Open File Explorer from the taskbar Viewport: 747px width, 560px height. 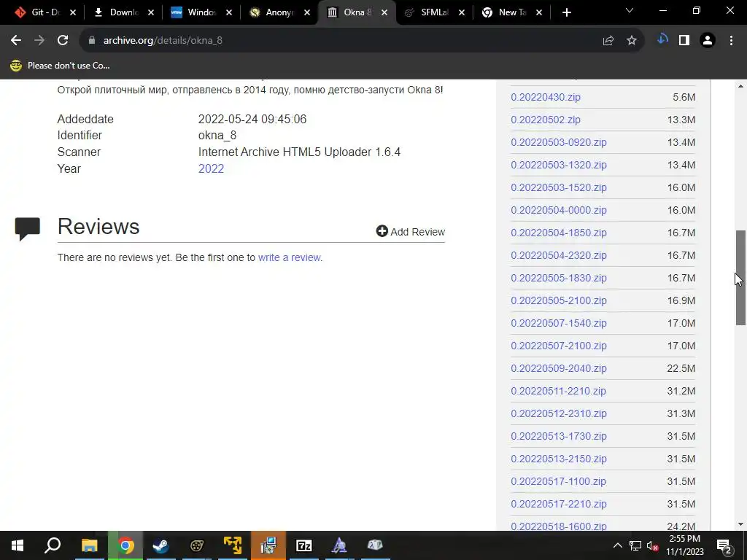tap(89, 545)
